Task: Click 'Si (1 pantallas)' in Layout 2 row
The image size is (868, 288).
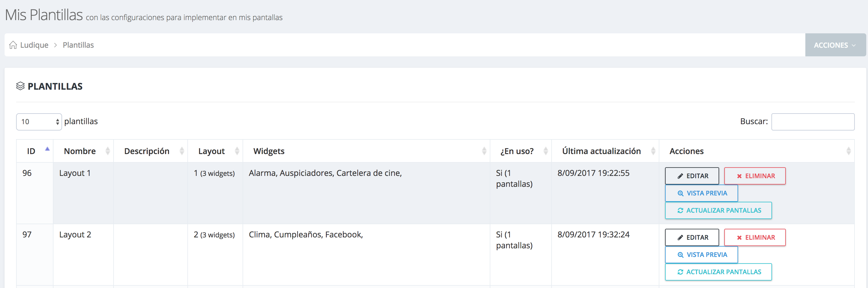Action: [514, 240]
